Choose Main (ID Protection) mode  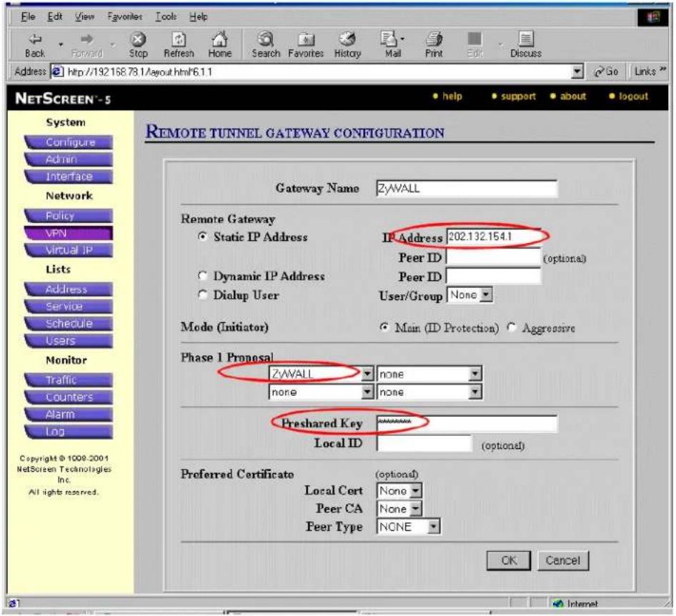(x=383, y=327)
